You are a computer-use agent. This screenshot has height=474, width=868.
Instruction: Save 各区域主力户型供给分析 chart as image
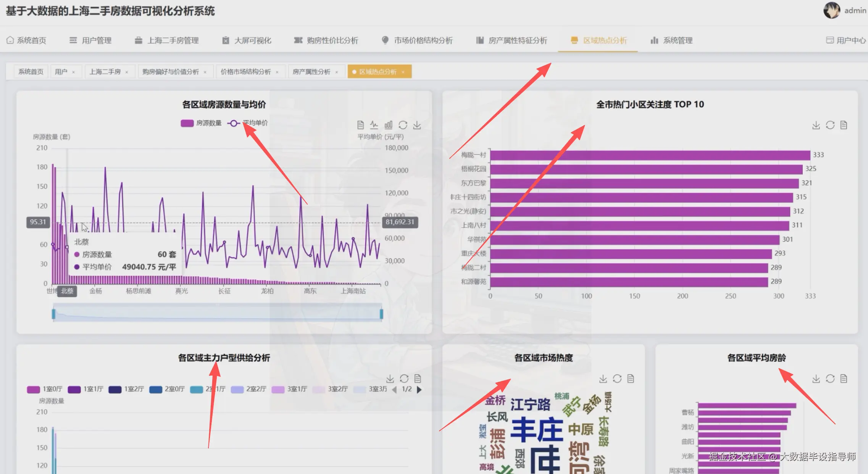click(390, 379)
